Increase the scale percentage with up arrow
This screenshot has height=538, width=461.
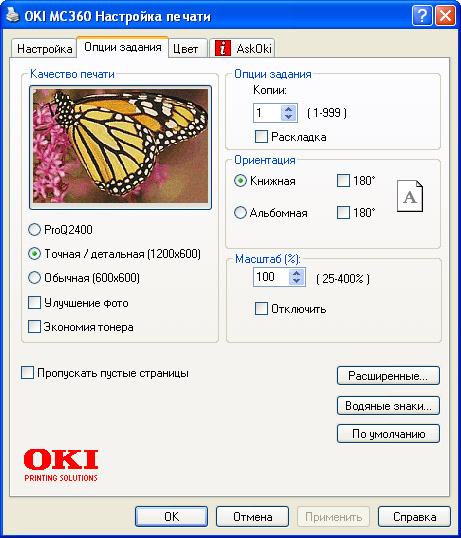(x=297, y=273)
